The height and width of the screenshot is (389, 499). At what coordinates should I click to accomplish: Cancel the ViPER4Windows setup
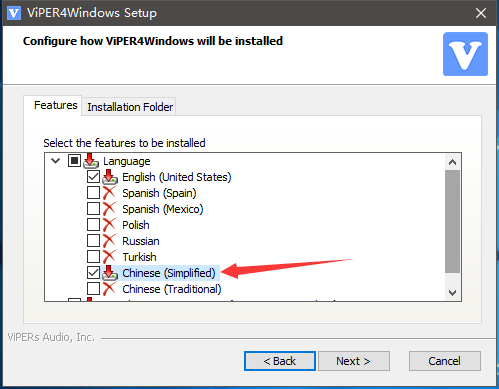pos(445,361)
